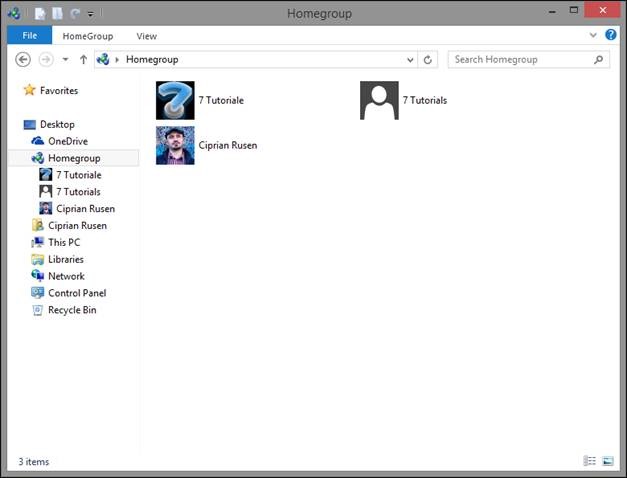Open the Customize Quick Access Toolbar dropdown
627x478 pixels.
pos(91,14)
